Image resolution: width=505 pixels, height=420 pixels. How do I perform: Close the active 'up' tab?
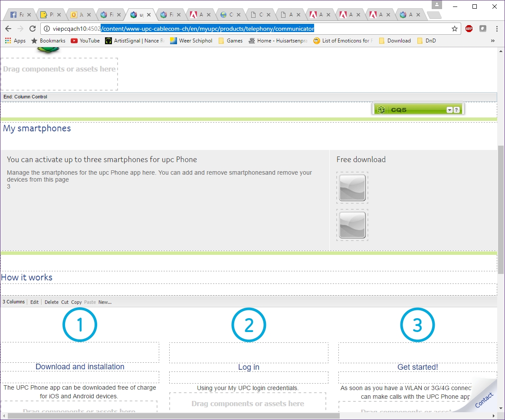coord(149,14)
